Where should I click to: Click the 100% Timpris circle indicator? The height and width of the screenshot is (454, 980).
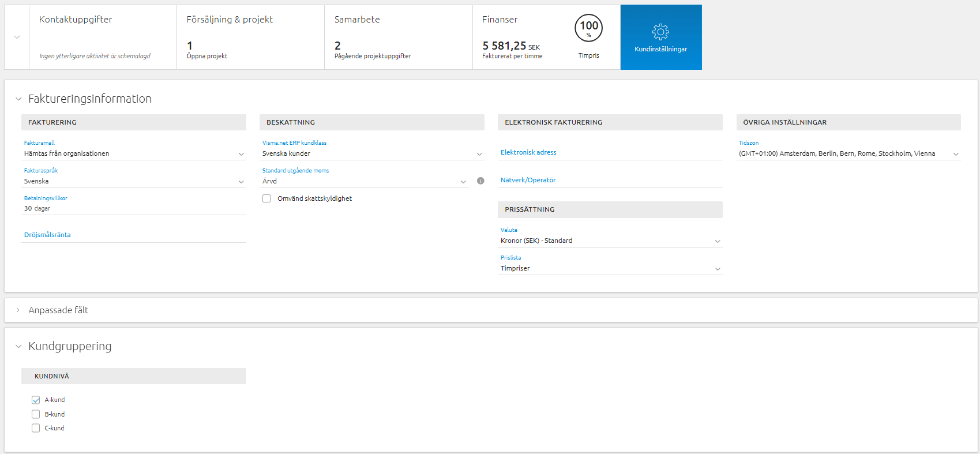[x=588, y=28]
